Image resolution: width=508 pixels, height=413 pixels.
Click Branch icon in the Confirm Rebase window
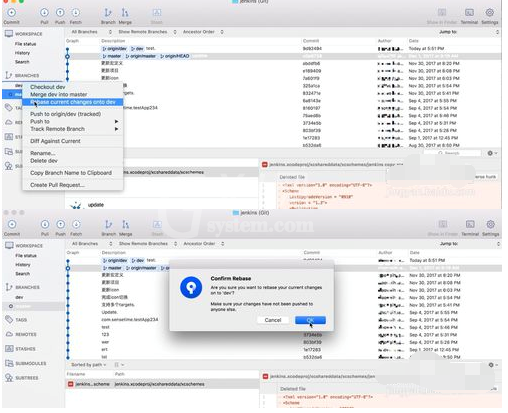tap(109, 224)
